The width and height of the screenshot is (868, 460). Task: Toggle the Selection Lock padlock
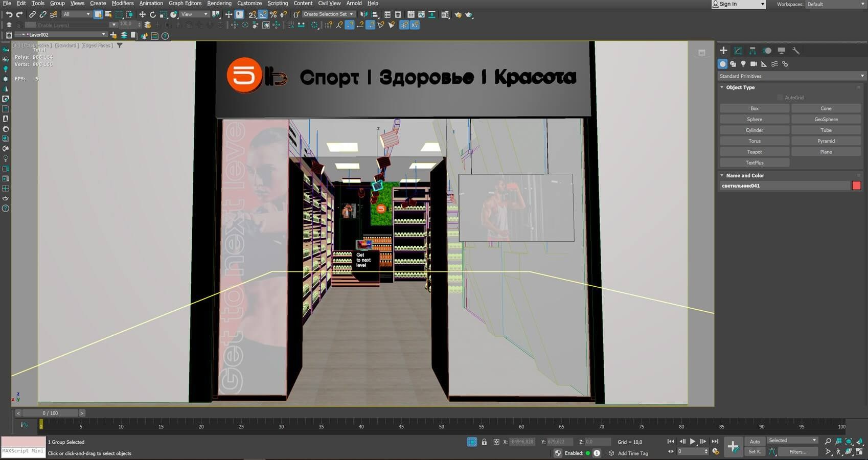[484, 442]
